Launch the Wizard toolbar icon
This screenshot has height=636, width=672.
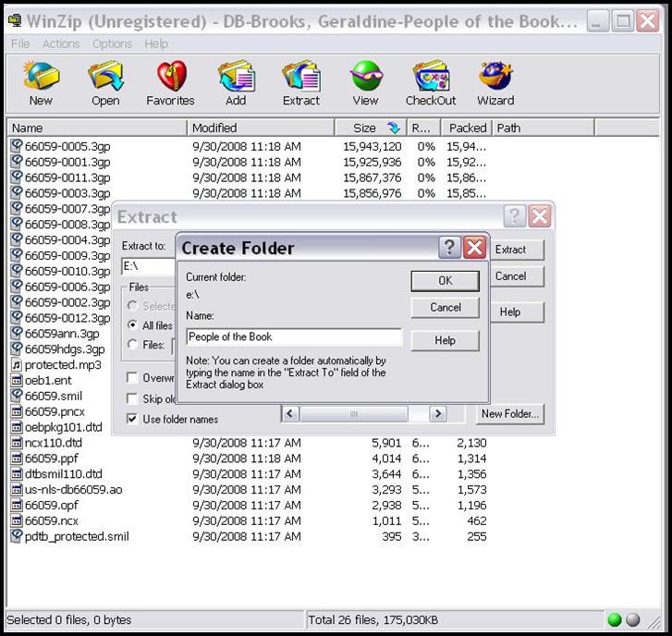(495, 76)
